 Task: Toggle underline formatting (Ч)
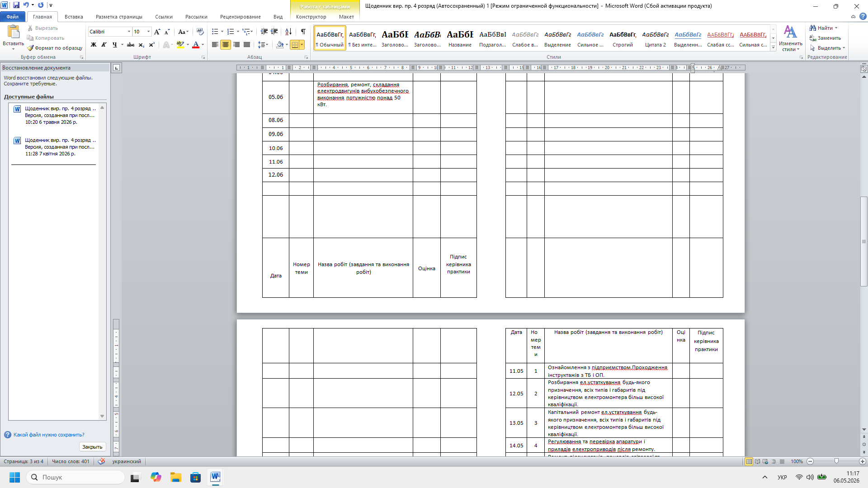point(115,45)
